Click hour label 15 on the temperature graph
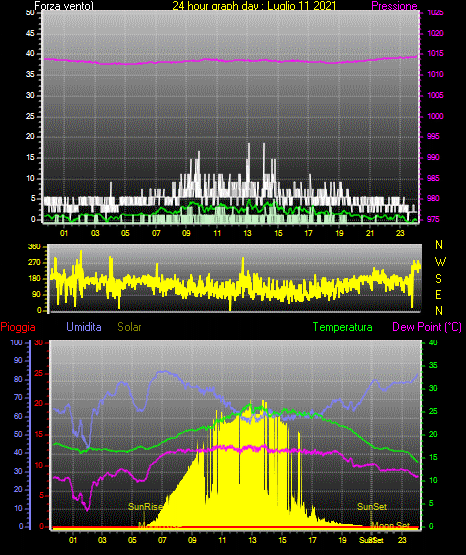The width and height of the screenshot is (466, 555). click(x=282, y=540)
